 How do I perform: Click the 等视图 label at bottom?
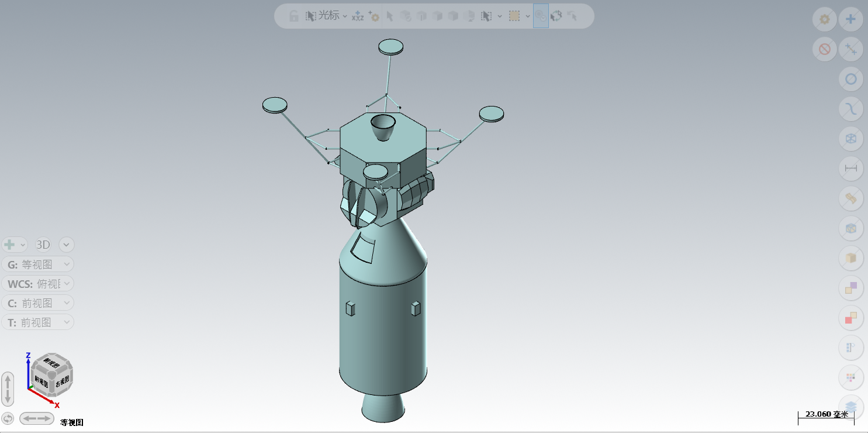coord(72,422)
